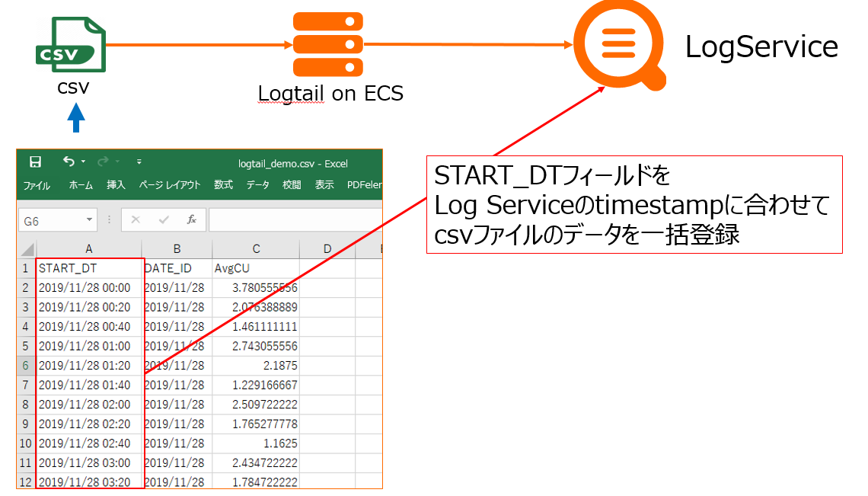Click the Select All corner triangle
868x496 pixels.
(27, 249)
